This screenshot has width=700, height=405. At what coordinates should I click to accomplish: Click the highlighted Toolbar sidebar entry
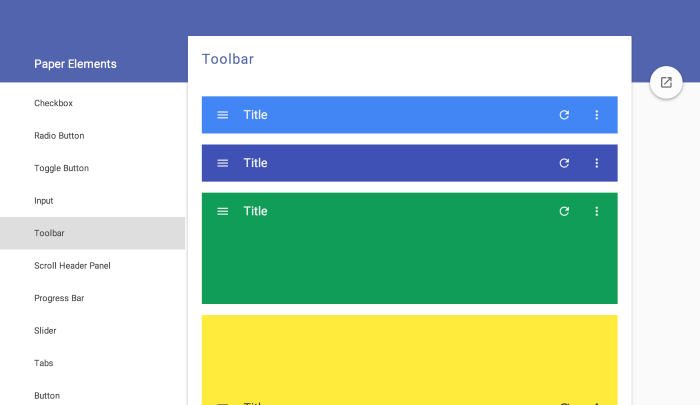click(92, 233)
